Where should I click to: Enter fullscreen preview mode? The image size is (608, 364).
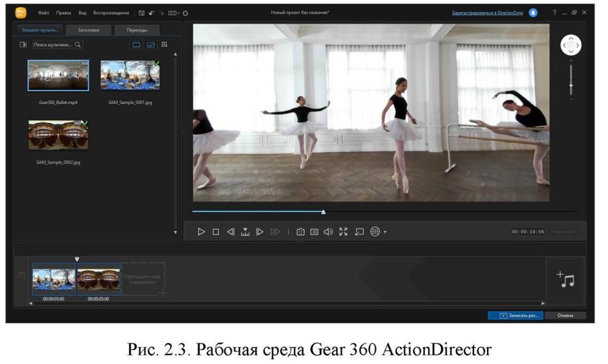344,232
